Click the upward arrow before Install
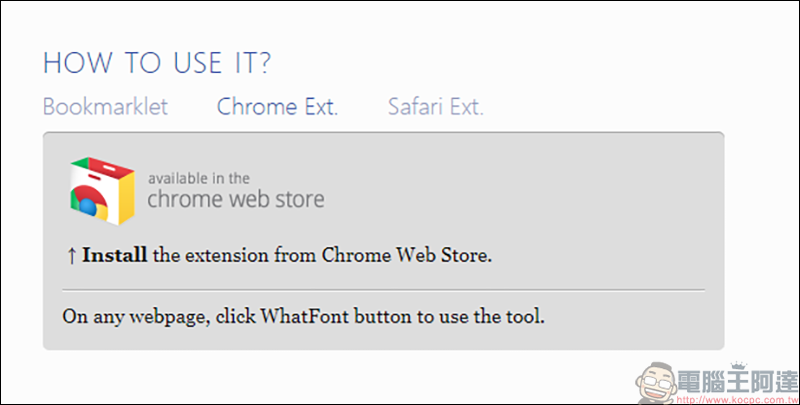The height and width of the screenshot is (405, 800). (71, 256)
